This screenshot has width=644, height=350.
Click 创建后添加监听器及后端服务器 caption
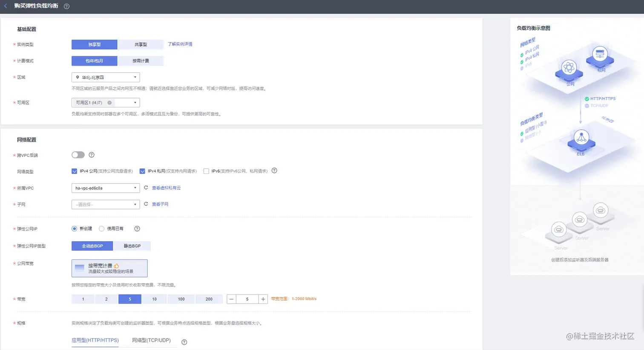(x=580, y=260)
